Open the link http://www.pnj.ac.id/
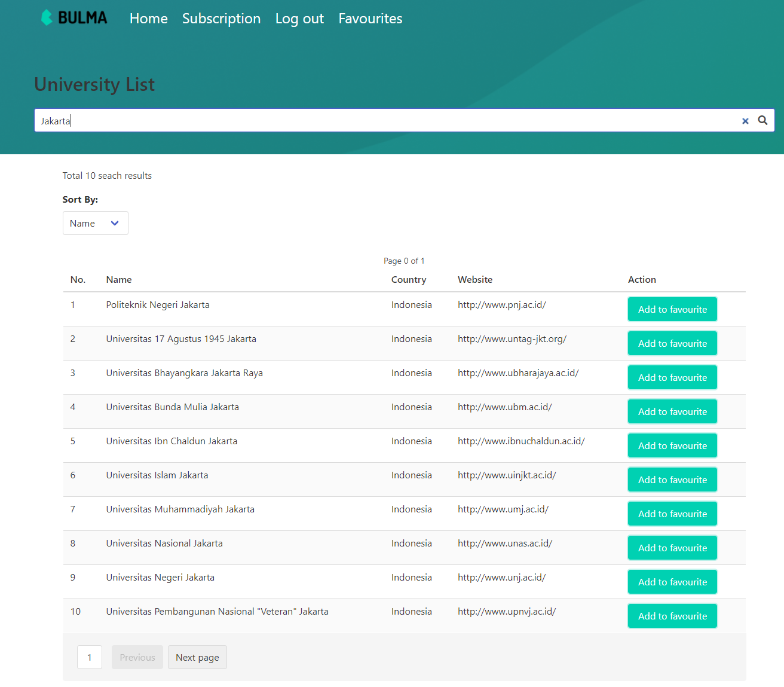The width and height of the screenshot is (784, 687). pyautogui.click(x=501, y=304)
